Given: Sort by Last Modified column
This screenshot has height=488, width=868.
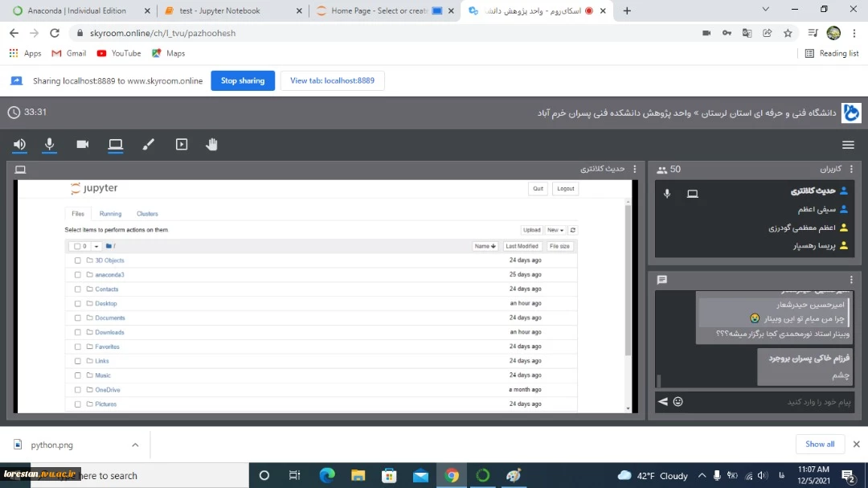Looking at the screenshot, I should [x=522, y=246].
